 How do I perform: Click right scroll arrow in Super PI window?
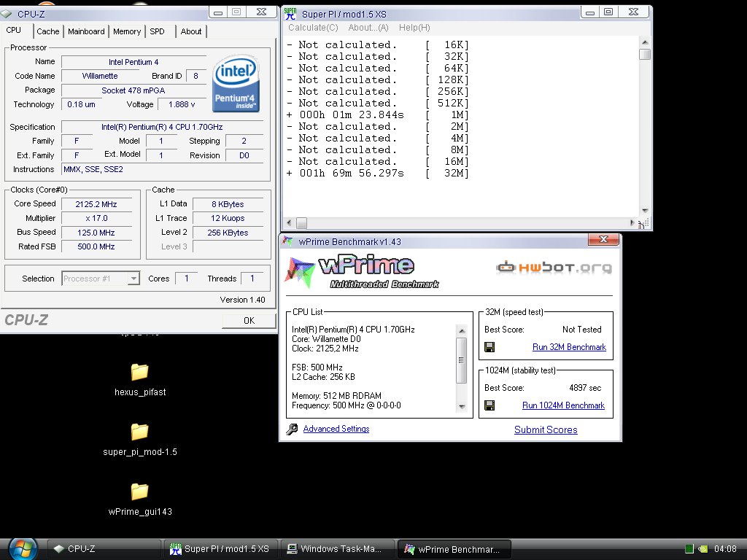(x=632, y=222)
